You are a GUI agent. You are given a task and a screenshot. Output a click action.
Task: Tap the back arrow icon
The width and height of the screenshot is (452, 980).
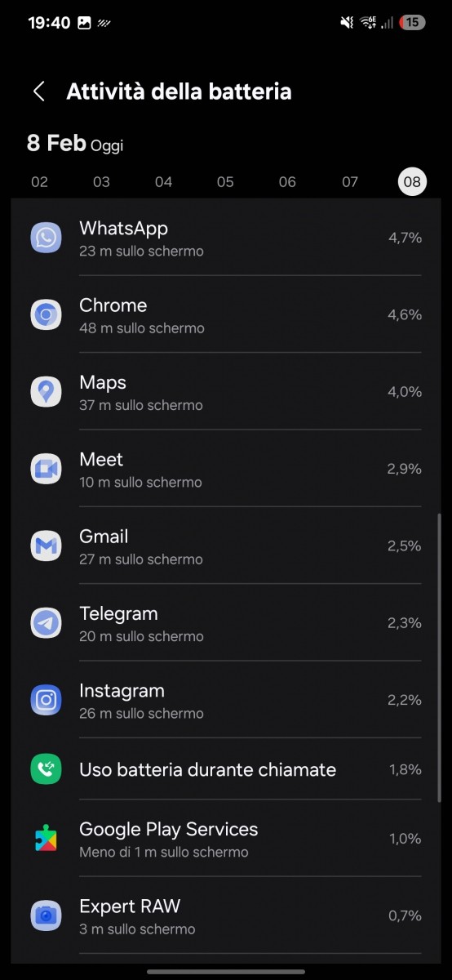(x=38, y=91)
